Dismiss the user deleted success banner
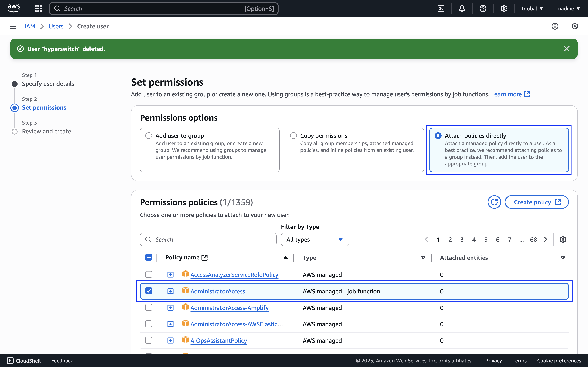 [x=567, y=49]
